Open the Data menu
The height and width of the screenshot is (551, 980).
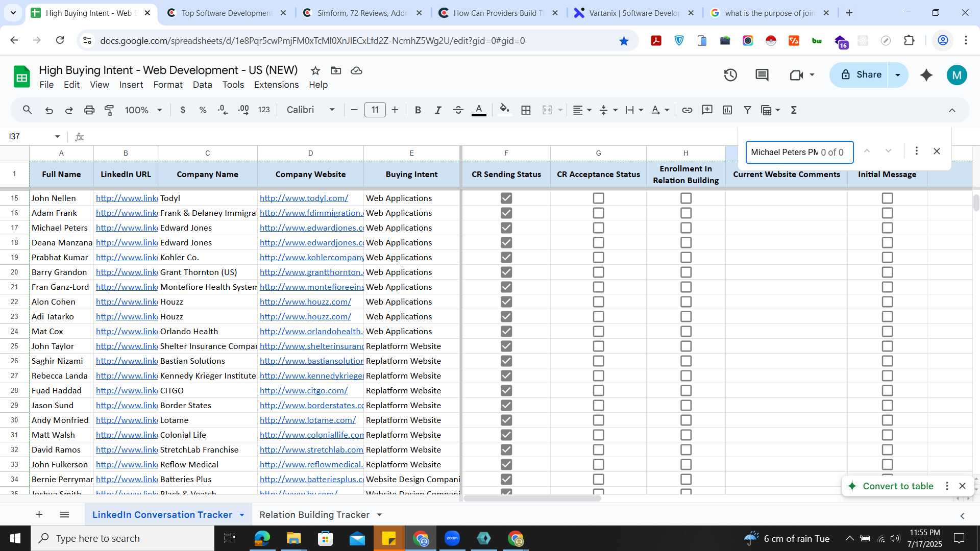click(202, 85)
